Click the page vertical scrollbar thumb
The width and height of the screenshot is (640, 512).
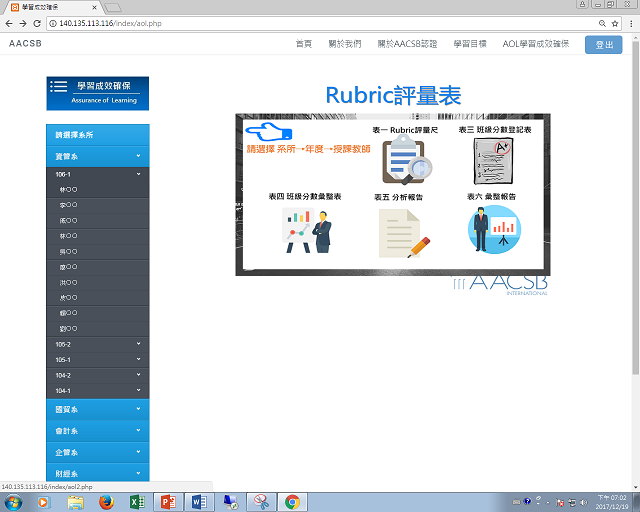pos(636,207)
